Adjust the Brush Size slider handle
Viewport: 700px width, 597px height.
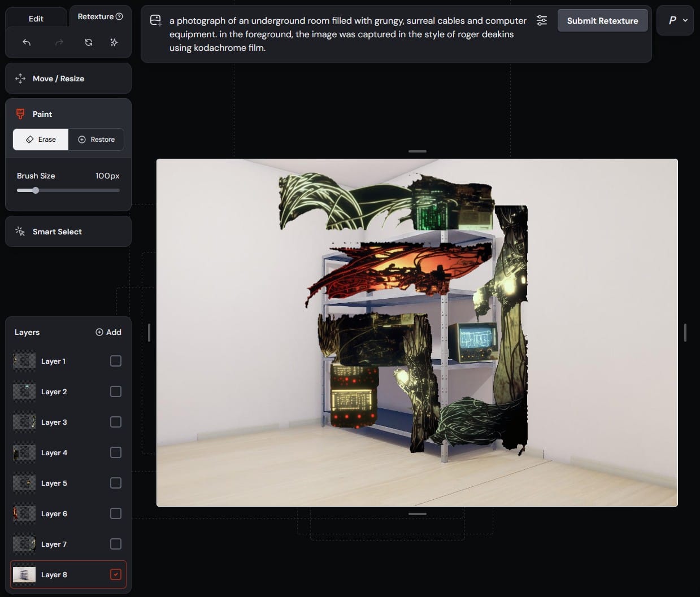coord(36,190)
